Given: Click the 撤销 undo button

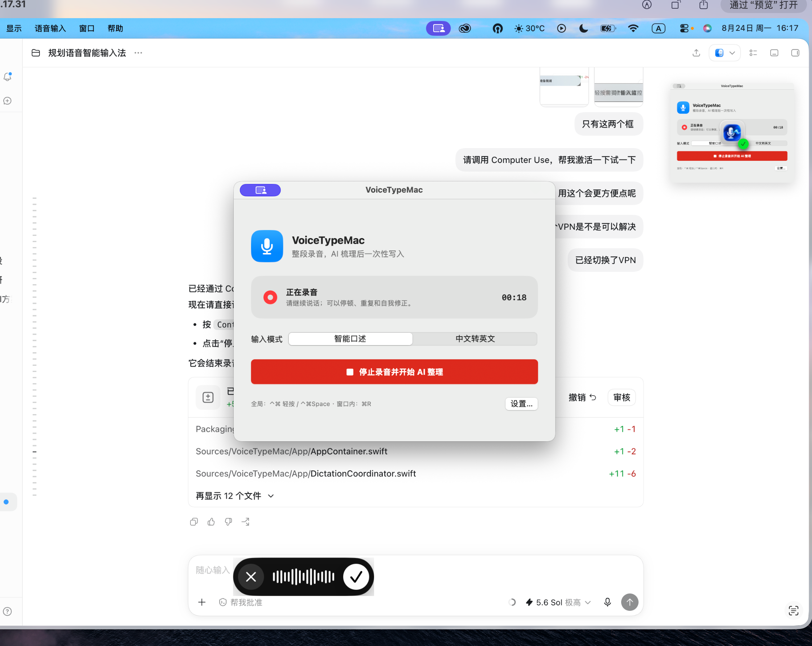Looking at the screenshot, I should click(x=582, y=397).
